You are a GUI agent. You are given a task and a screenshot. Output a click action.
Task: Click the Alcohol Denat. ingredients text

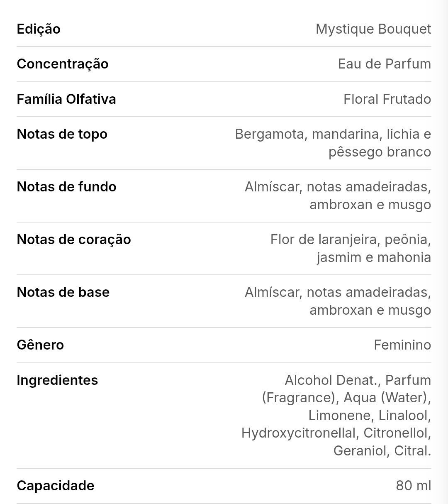[336, 416]
